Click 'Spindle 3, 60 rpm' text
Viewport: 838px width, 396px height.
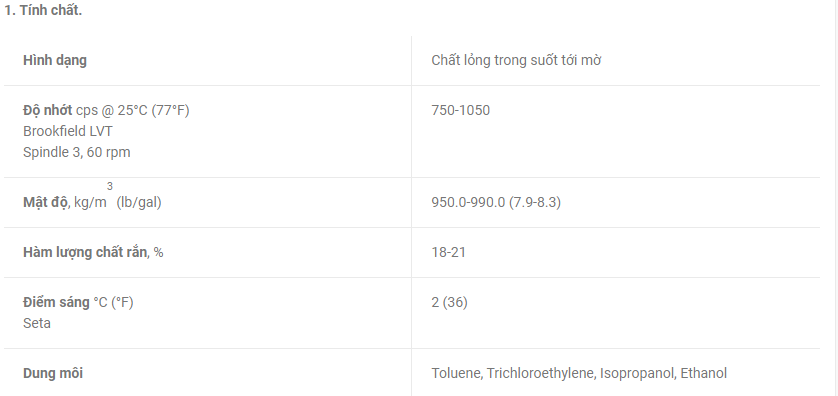pos(76,152)
